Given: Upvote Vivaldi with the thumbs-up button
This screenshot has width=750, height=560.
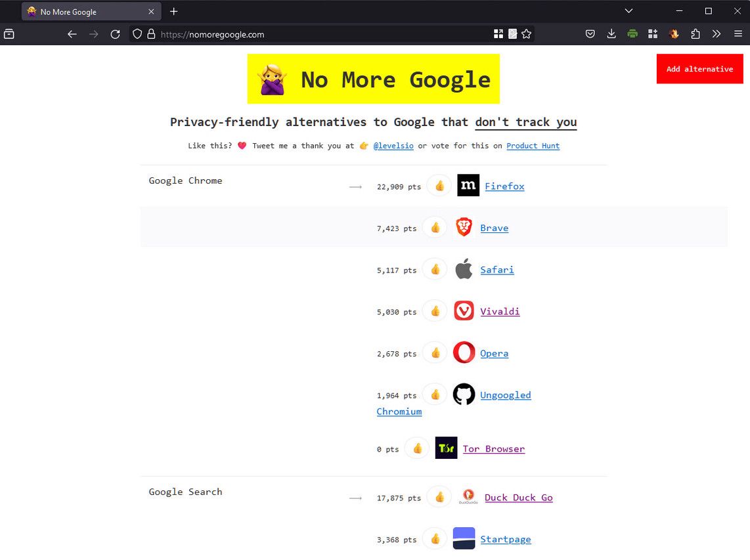Looking at the screenshot, I should [435, 311].
